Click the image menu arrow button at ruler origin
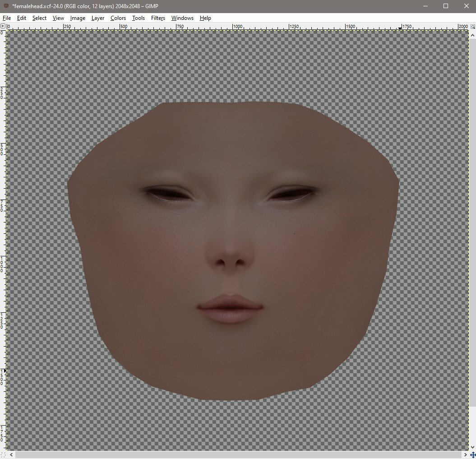Viewport: 476px width, 459px height. click(3, 27)
